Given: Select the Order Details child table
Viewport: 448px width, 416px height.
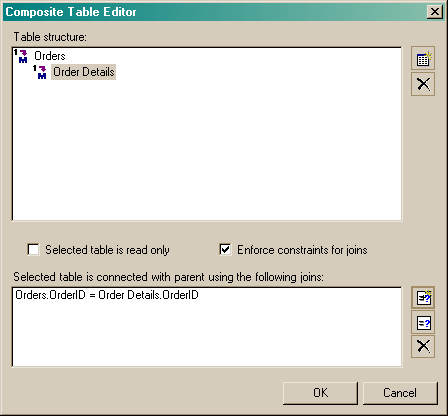Looking at the screenshot, I should (x=84, y=72).
